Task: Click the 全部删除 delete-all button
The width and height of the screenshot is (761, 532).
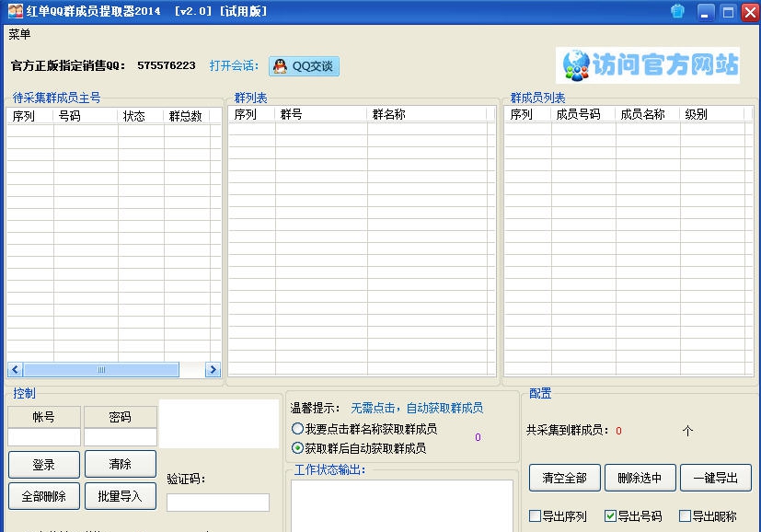Action: pyautogui.click(x=42, y=496)
